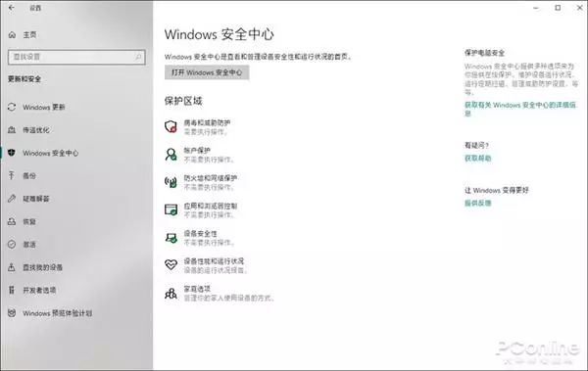Focus the 查找设置 search field

click(76, 57)
